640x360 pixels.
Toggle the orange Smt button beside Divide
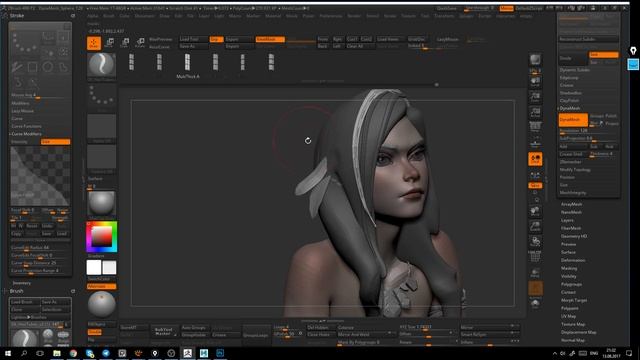(x=603, y=55)
